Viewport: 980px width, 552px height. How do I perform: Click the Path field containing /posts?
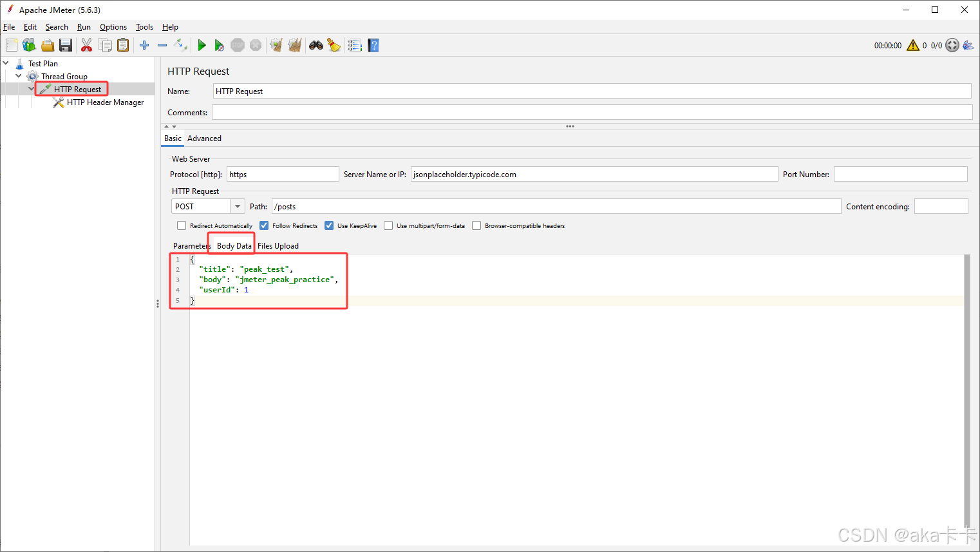tap(556, 206)
